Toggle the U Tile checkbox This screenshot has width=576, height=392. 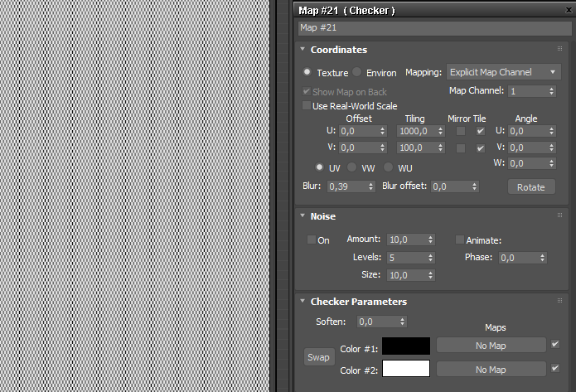(x=481, y=131)
